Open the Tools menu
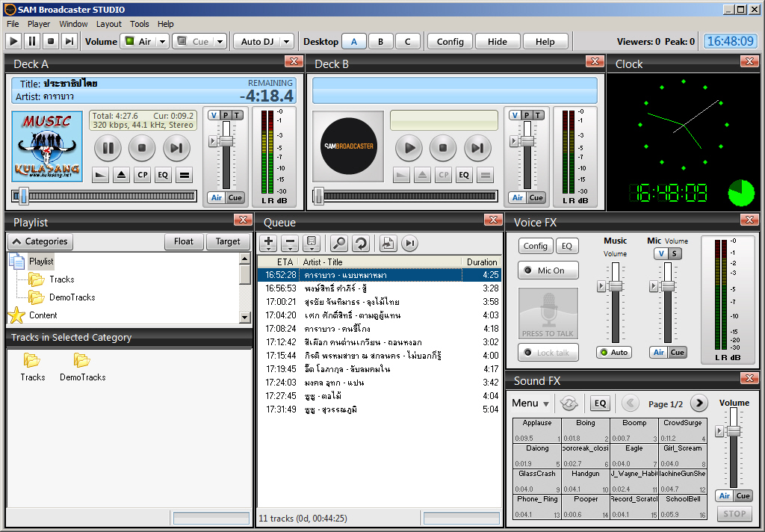The image size is (765, 532). coord(140,24)
